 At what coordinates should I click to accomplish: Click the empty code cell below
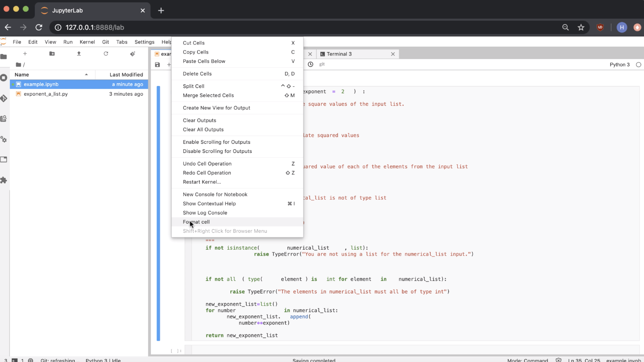click(x=387, y=350)
